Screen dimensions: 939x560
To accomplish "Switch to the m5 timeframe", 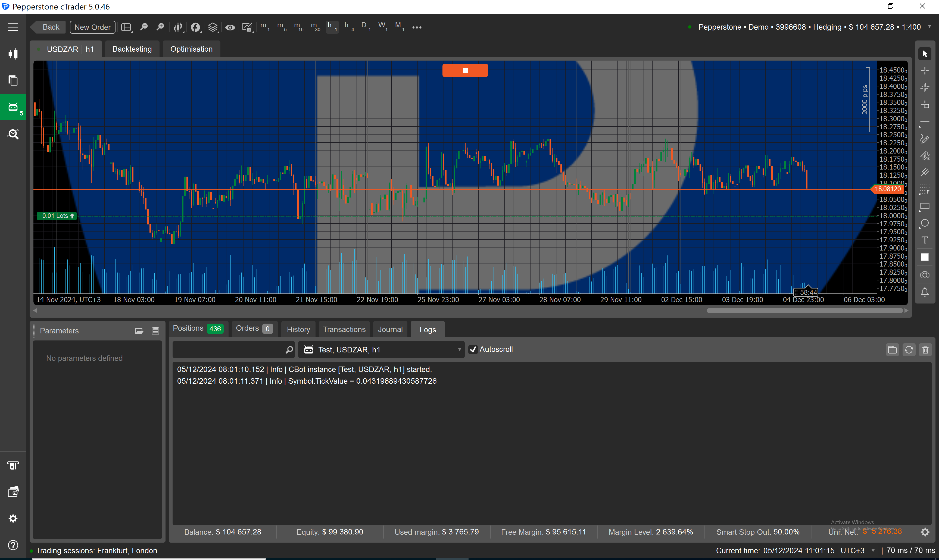I will (282, 26).
